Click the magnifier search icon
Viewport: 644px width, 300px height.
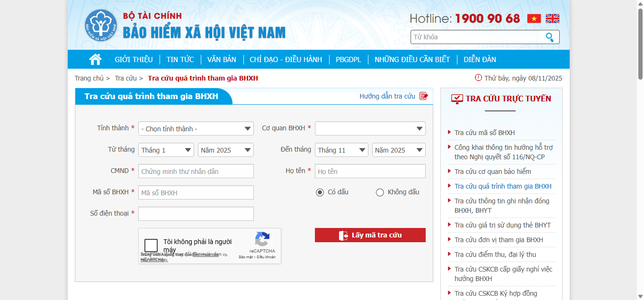(x=550, y=37)
